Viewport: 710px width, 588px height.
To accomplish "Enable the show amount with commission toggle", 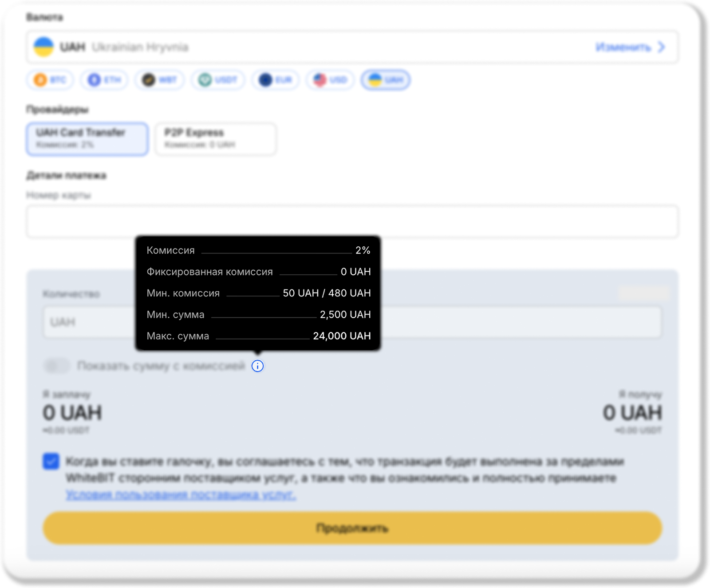I will 57,366.
